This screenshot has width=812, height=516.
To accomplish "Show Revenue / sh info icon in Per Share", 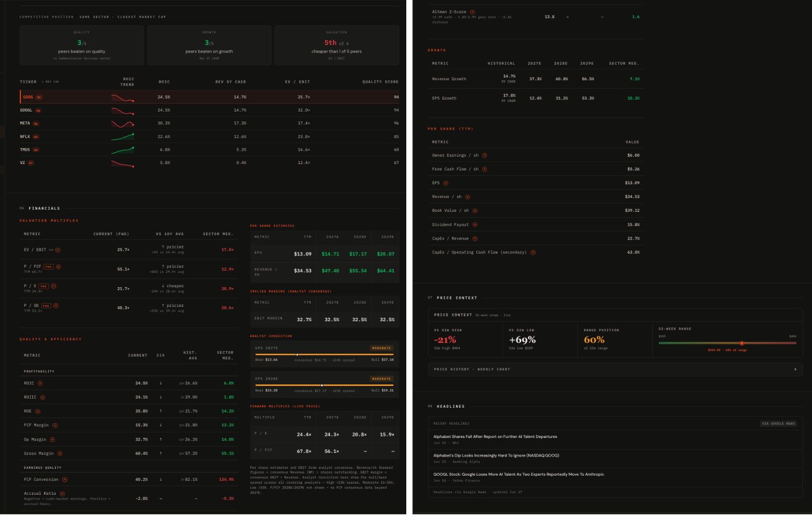I will 468,197.
